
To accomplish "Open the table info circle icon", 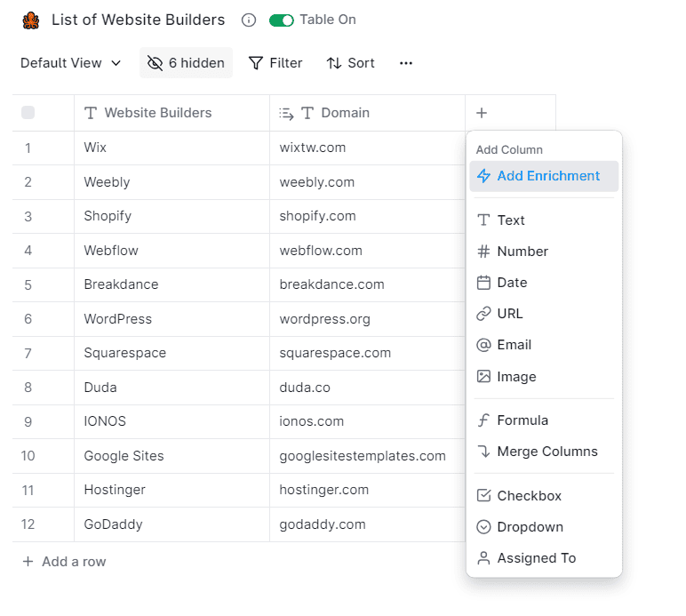I will 249,20.
